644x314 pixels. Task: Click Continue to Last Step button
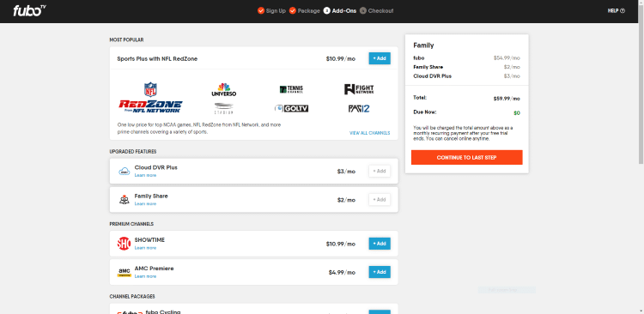[466, 158]
